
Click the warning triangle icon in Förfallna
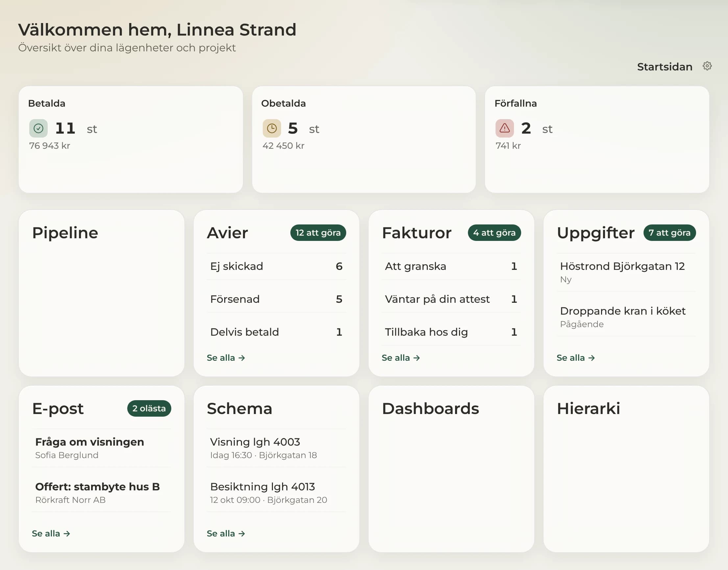[x=504, y=128]
